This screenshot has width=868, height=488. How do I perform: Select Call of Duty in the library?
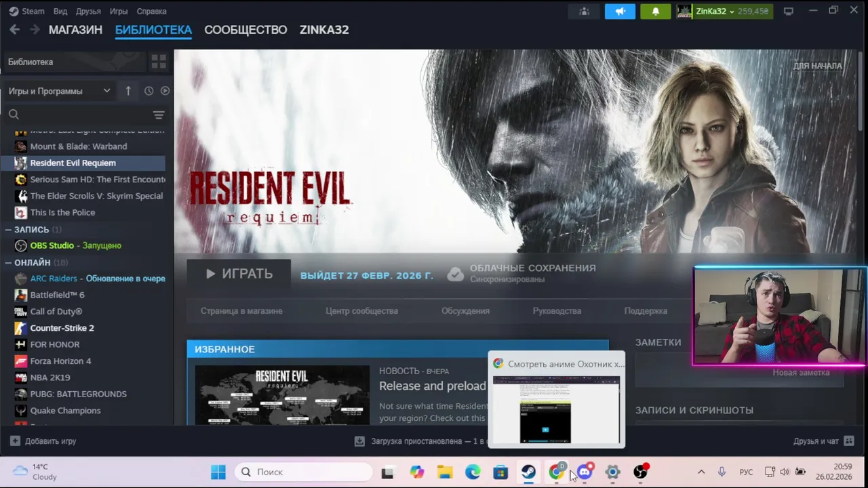pos(83,312)
